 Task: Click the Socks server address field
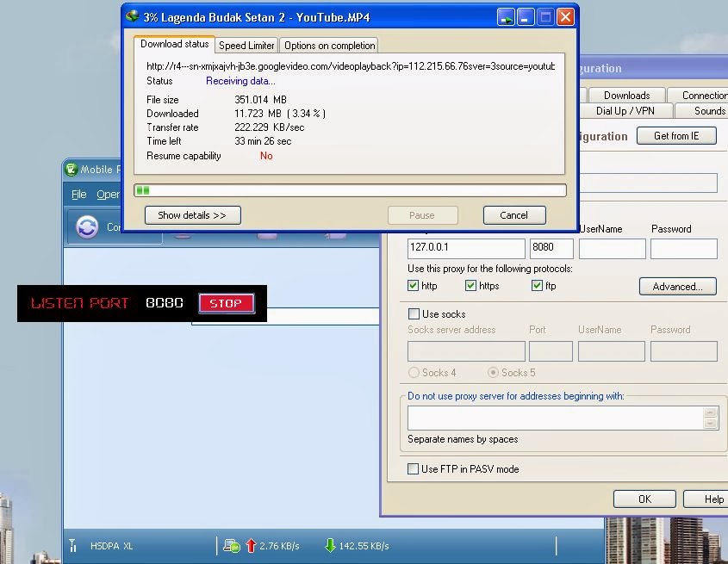466,351
